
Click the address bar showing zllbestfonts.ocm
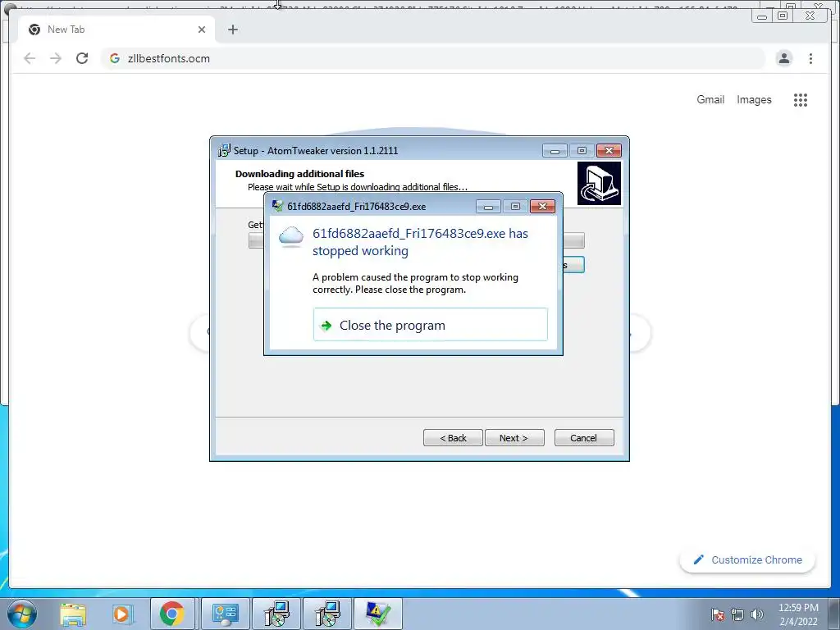[433, 58]
